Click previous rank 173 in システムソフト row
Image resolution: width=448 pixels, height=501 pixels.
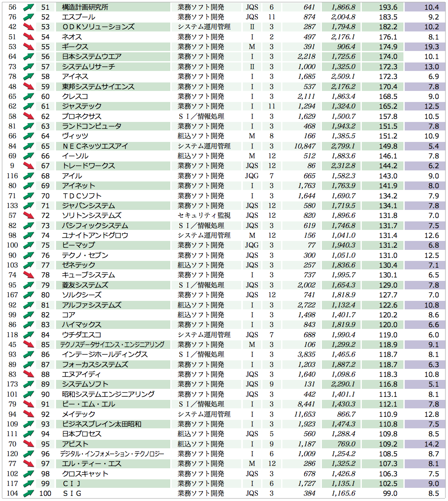(12, 384)
